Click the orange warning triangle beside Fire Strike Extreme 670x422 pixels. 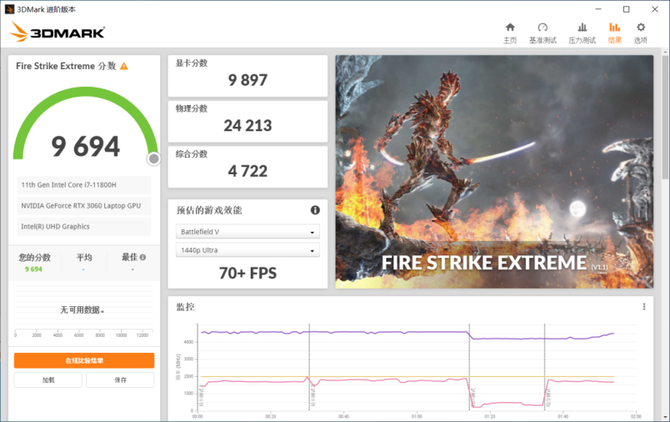click(124, 66)
